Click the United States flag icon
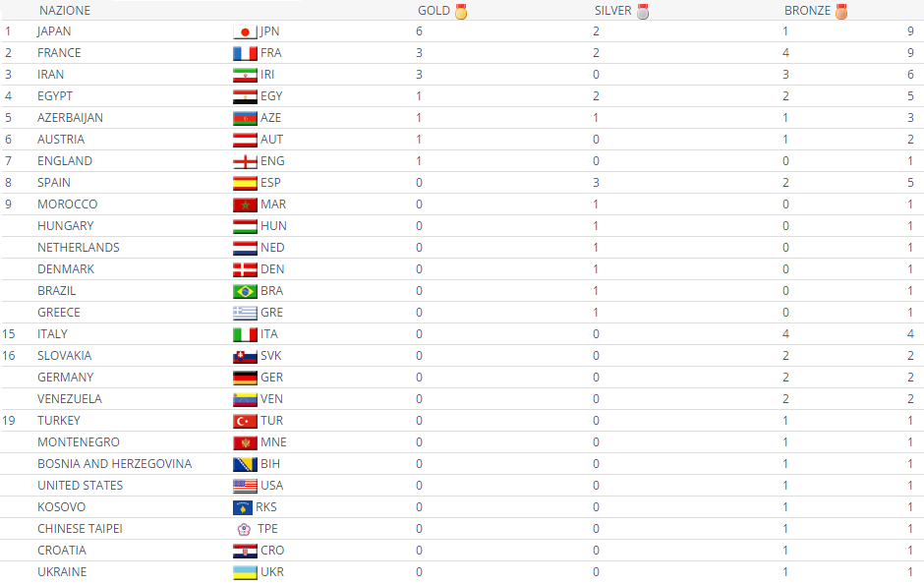Image resolution: width=924 pixels, height=585 pixels. tap(245, 486)
